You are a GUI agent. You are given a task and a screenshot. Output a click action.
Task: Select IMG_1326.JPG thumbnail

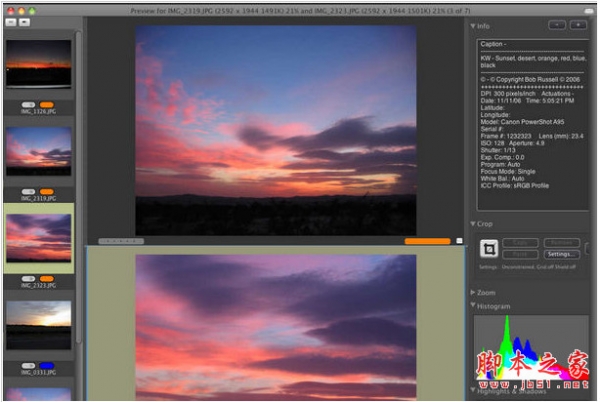click(x=39, y=64)
